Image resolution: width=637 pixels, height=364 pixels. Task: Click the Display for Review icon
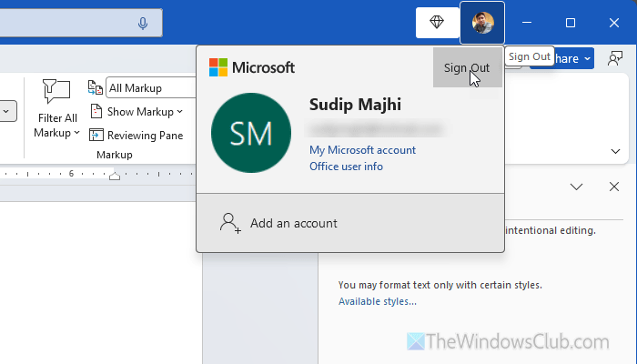tap(95, 87)
